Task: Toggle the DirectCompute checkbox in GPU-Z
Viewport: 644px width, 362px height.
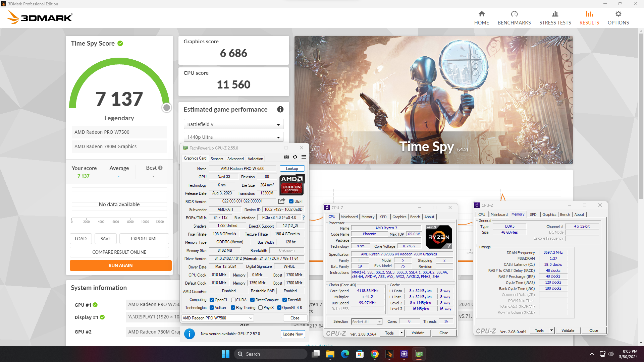Action: click(252, 300)
